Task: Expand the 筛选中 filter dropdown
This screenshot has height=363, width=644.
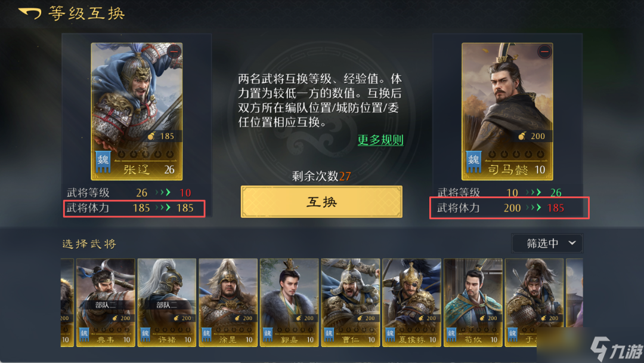Action: coord(547,244)
